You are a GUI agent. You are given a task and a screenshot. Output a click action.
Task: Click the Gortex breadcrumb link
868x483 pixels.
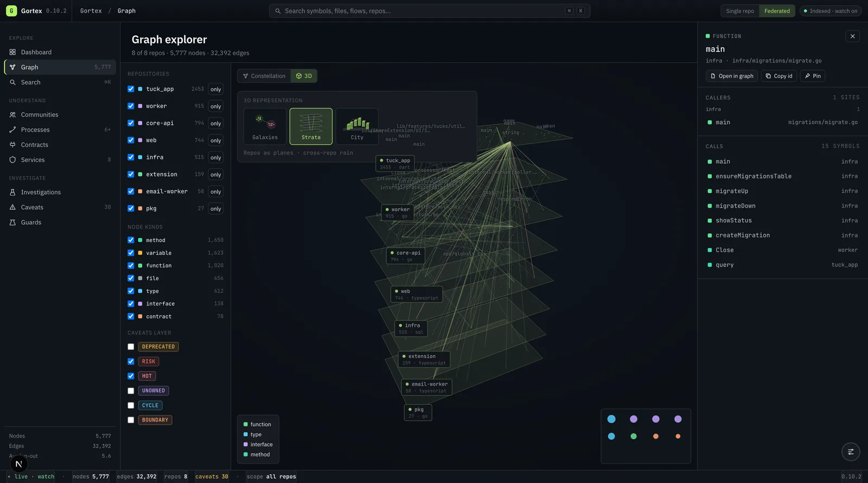point(91,11)
